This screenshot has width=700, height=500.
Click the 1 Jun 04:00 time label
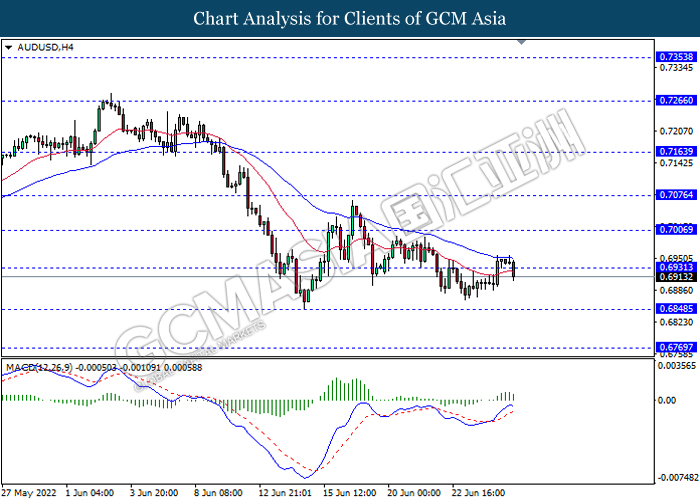pyautogui.click(x=90, y=493)
